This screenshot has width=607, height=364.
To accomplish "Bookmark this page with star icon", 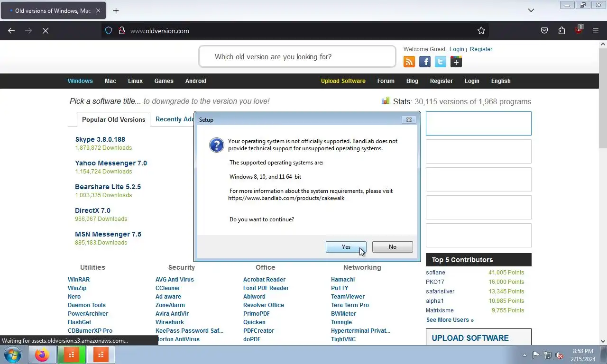I will click(x=481, y=31).
